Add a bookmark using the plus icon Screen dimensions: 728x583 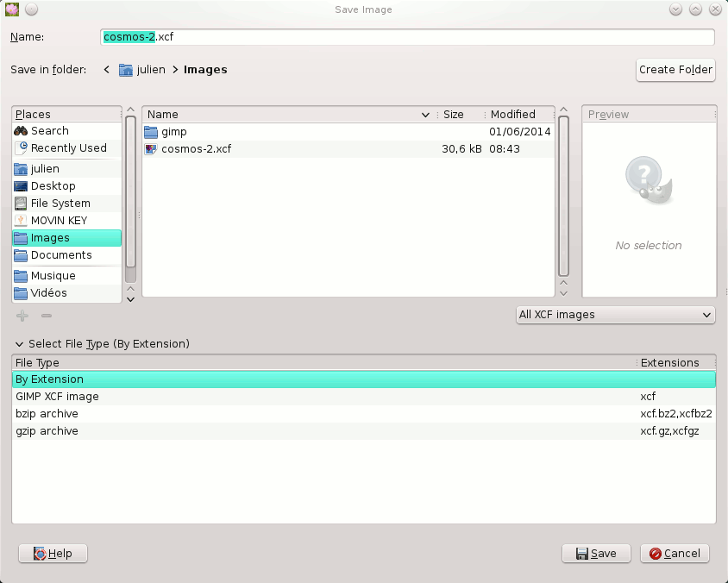pos(22,315)
